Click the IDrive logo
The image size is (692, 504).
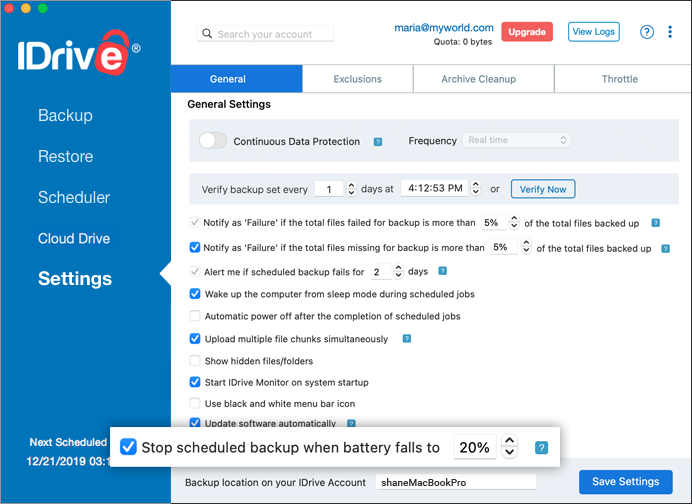tap(79, 53)
